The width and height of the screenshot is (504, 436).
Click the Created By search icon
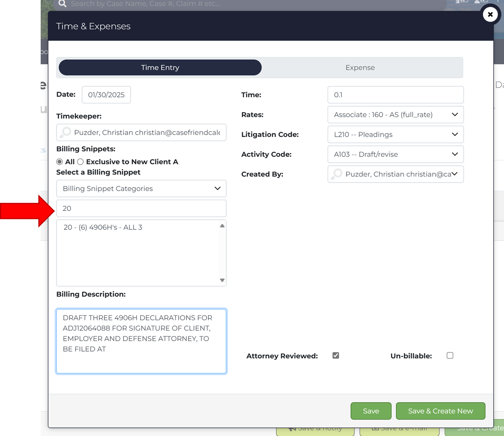coord(337,174)
